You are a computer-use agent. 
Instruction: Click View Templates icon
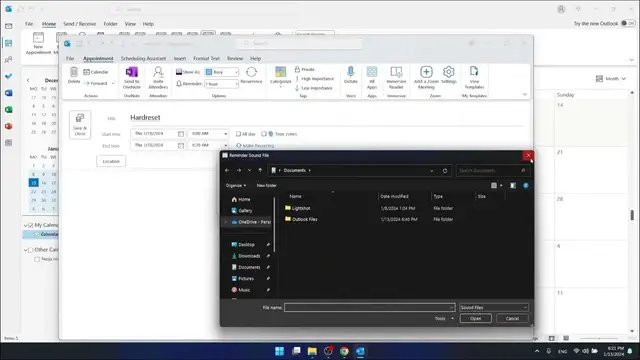pyautogui.click(x=474, y=78)
